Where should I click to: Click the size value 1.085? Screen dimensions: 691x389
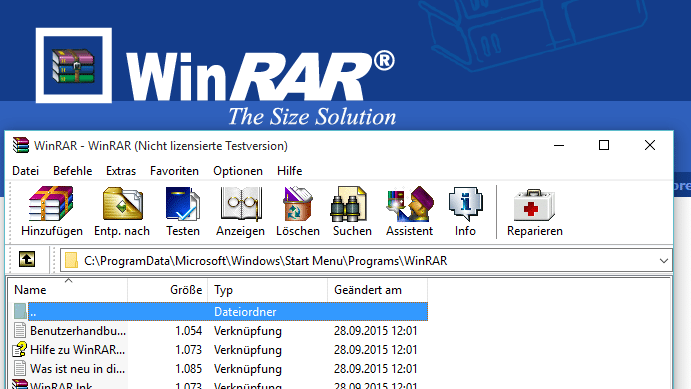(x=189, y=368)
